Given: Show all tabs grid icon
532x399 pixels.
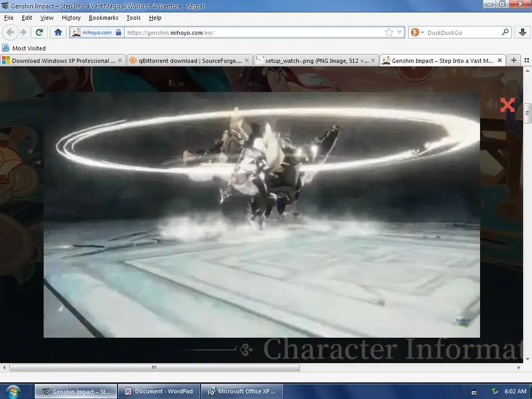Looking at the screenshot, I should coord(527,60).
